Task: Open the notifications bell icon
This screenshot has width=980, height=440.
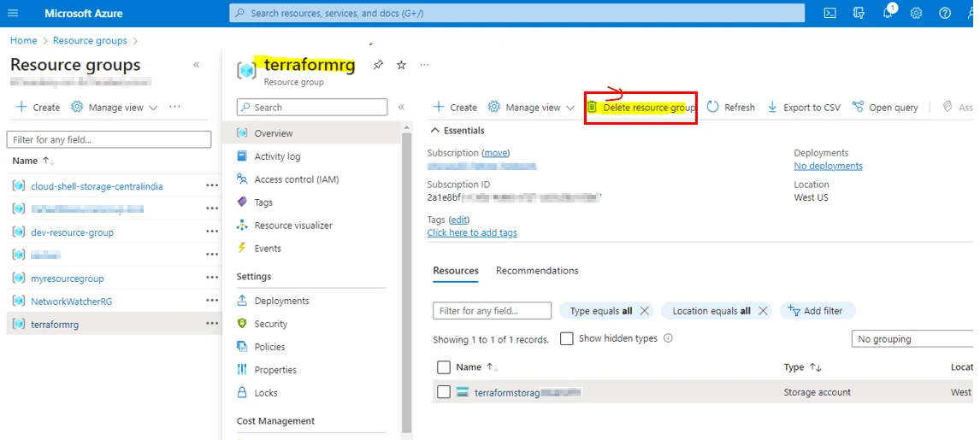Action: [888, 13]
